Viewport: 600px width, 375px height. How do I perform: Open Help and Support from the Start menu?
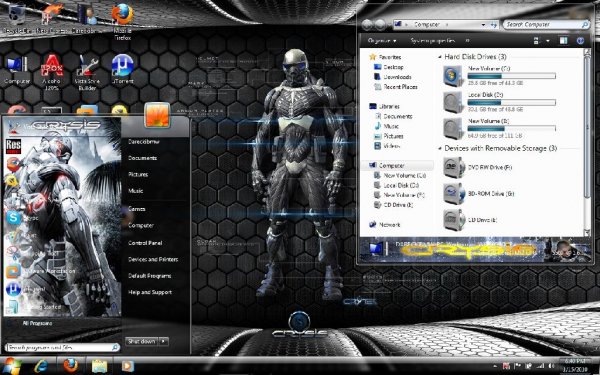pos(150,292)
